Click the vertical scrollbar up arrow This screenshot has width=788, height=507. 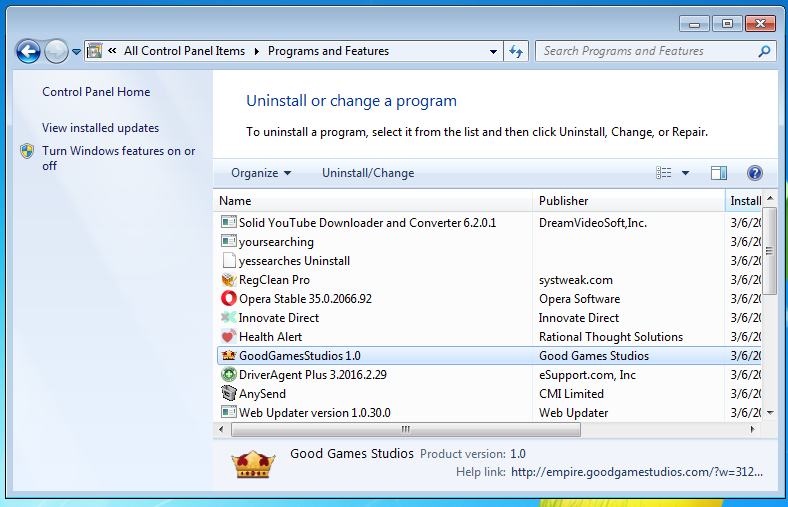click(x=770, y=199)
